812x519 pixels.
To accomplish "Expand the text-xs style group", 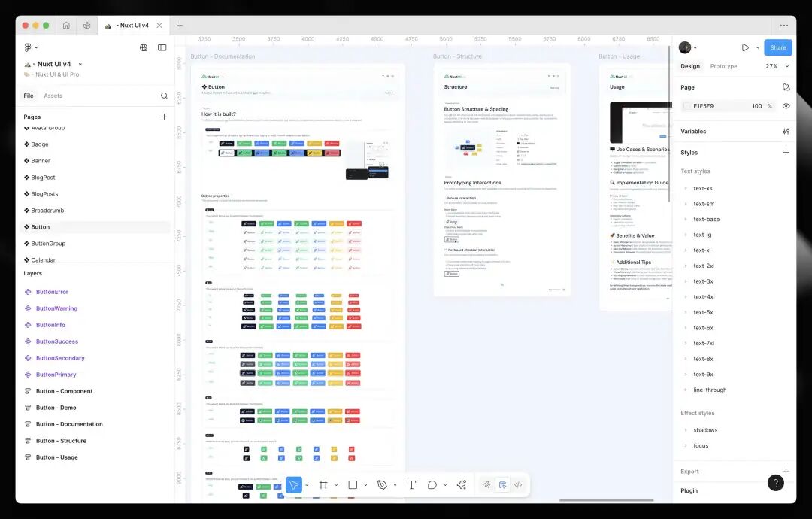I will pos(686,189).
